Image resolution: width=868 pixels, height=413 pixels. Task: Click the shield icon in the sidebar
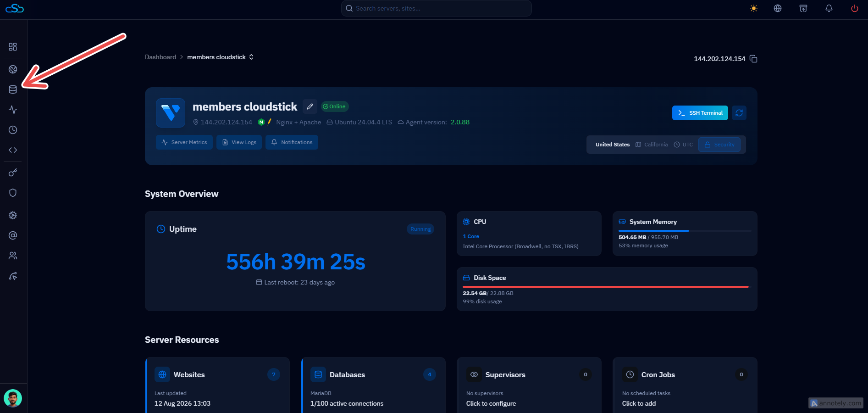(13, 193)
